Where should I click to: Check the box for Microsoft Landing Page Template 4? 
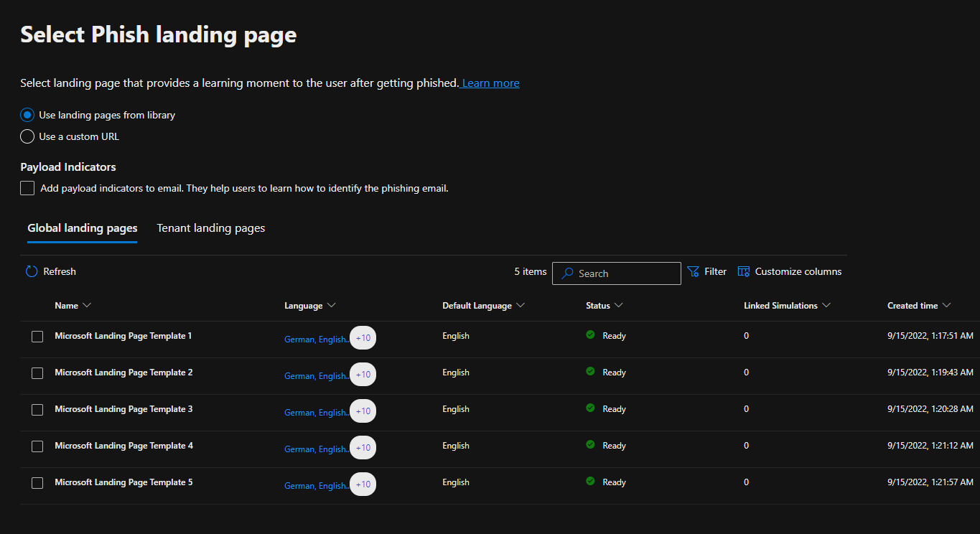click(37, 446)
